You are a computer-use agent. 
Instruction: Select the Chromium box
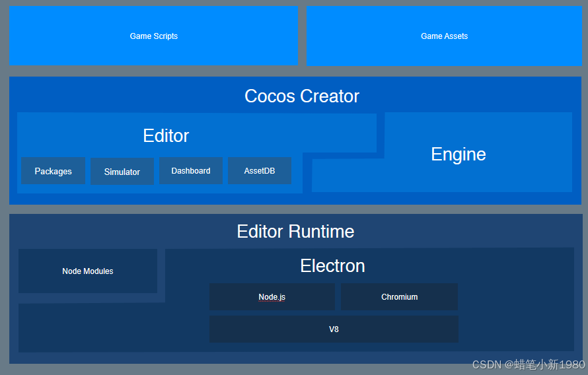tap(399, 296)
